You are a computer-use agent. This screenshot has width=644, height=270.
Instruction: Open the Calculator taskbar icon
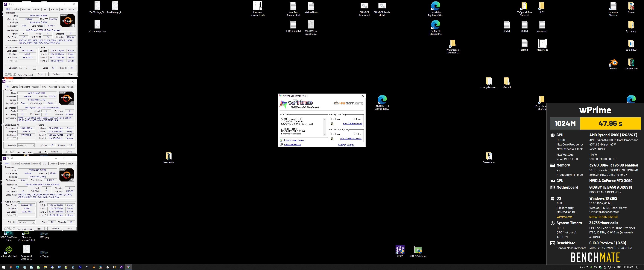click(73, 267)
